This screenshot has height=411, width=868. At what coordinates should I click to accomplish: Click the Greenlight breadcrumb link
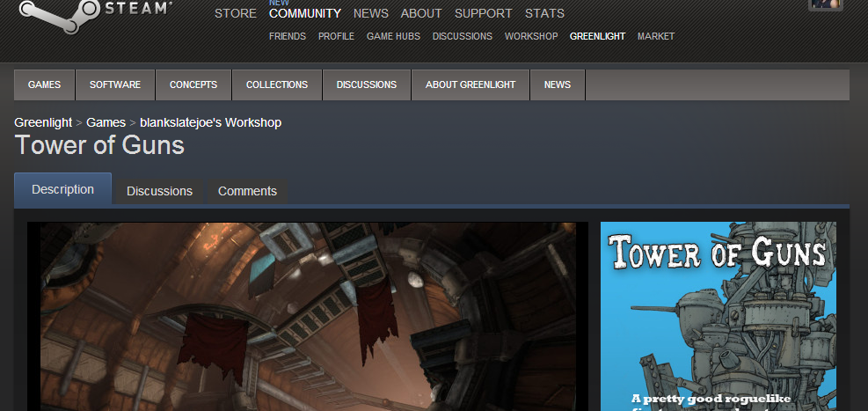coord(43,122)
